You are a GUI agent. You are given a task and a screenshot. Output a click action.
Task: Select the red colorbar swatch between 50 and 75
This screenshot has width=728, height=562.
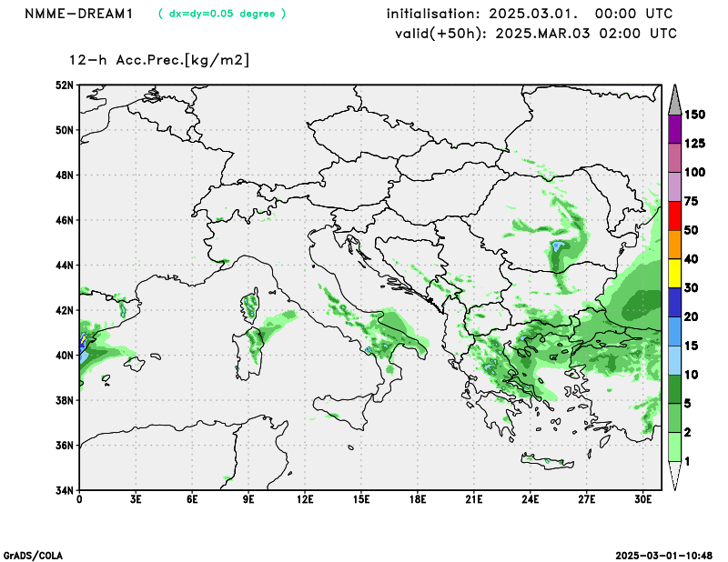674,216
